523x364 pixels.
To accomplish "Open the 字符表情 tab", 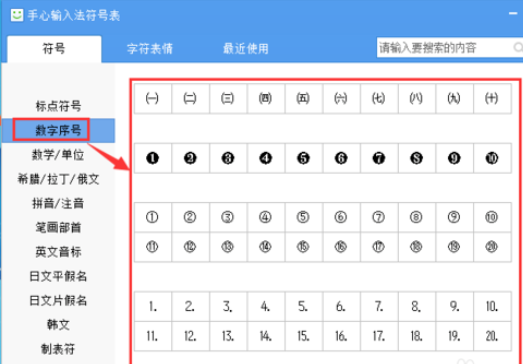I will click(x=150, y=49).
